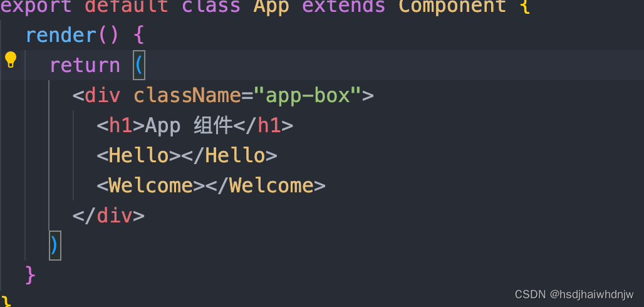Click the opening <Hello> tag

[x=139, y=156]
